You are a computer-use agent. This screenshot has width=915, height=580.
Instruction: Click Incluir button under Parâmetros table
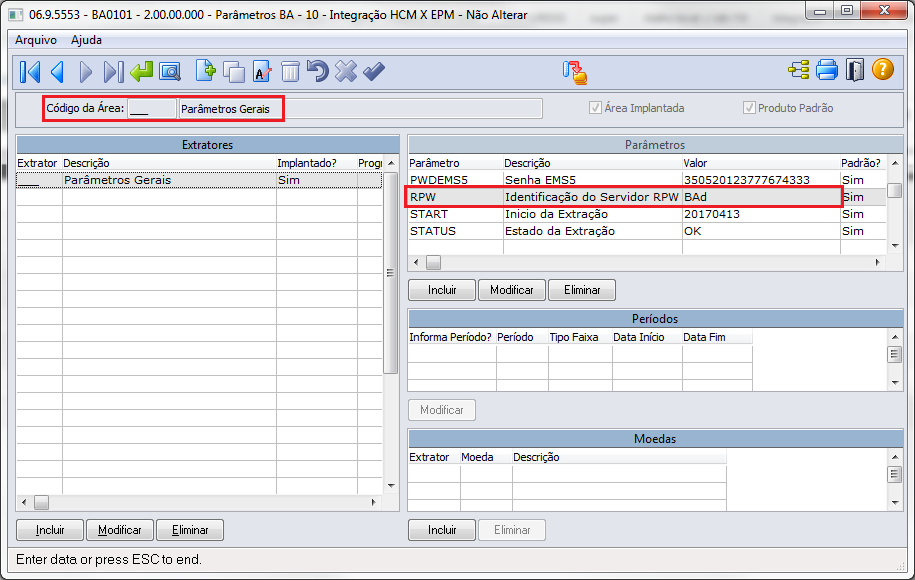coord(442,290)
